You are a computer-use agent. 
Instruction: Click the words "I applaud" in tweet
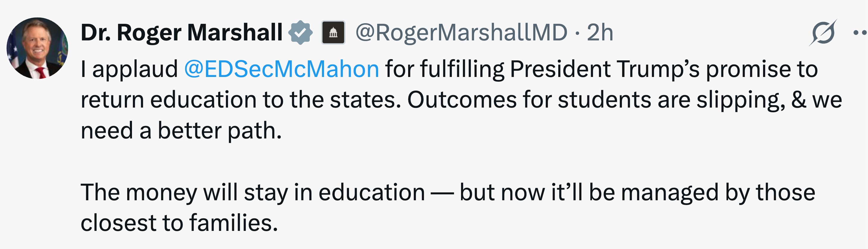129,69
